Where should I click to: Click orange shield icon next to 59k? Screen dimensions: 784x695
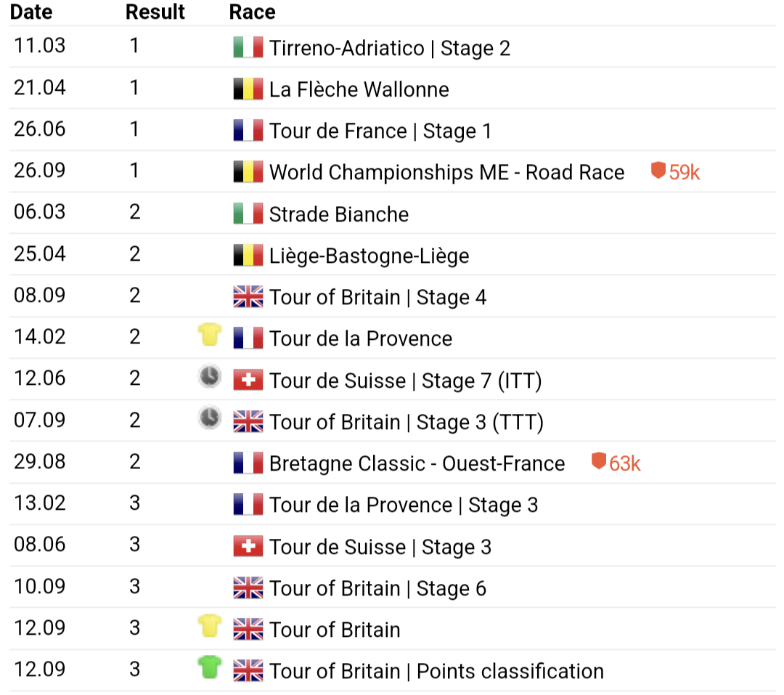tap(658, 171)
